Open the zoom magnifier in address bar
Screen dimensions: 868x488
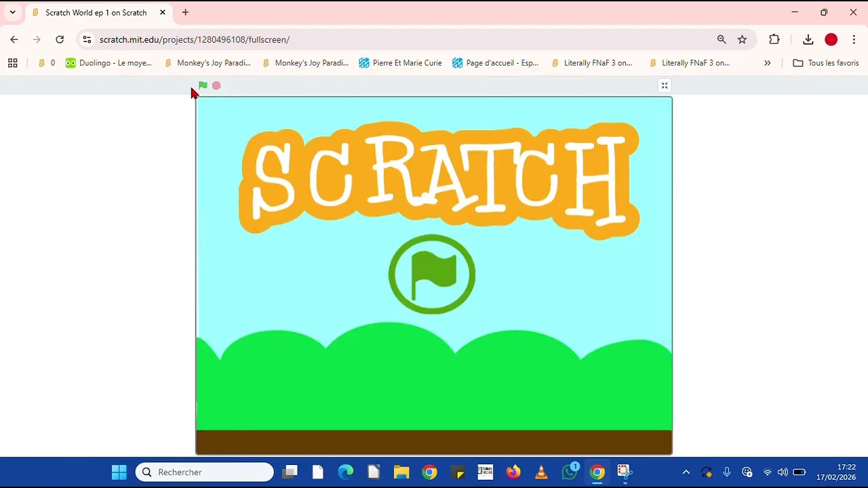click(x=722, y=39)
